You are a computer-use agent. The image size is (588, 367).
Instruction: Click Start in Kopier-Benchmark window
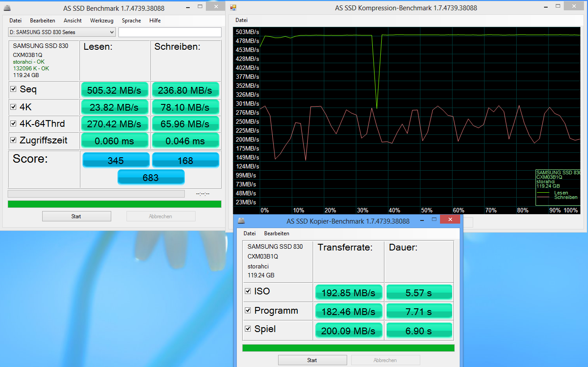point(312,360)
